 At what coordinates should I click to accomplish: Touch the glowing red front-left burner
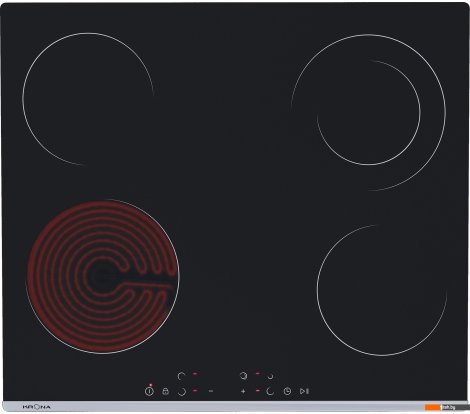[x=103, y=276]
